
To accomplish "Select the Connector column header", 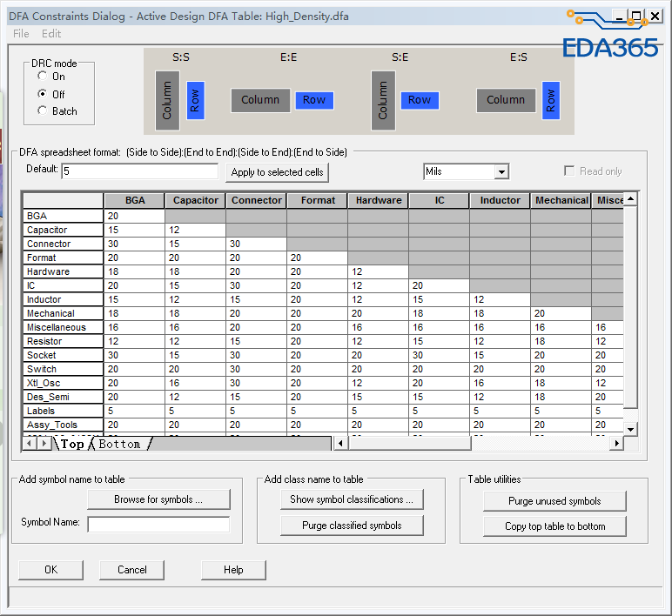I will tap(256, 200).
